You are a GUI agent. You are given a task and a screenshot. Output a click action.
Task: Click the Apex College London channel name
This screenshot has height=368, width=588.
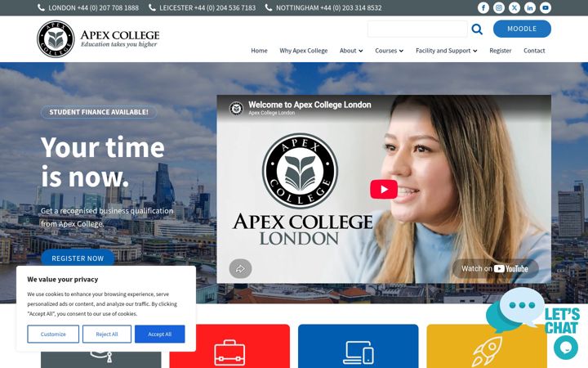click(271, 113)
